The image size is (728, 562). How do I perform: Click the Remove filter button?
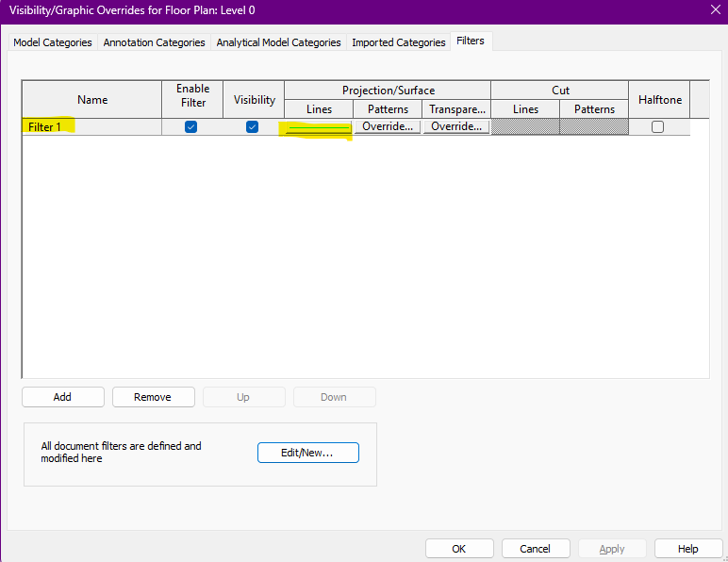pos(153,397)
